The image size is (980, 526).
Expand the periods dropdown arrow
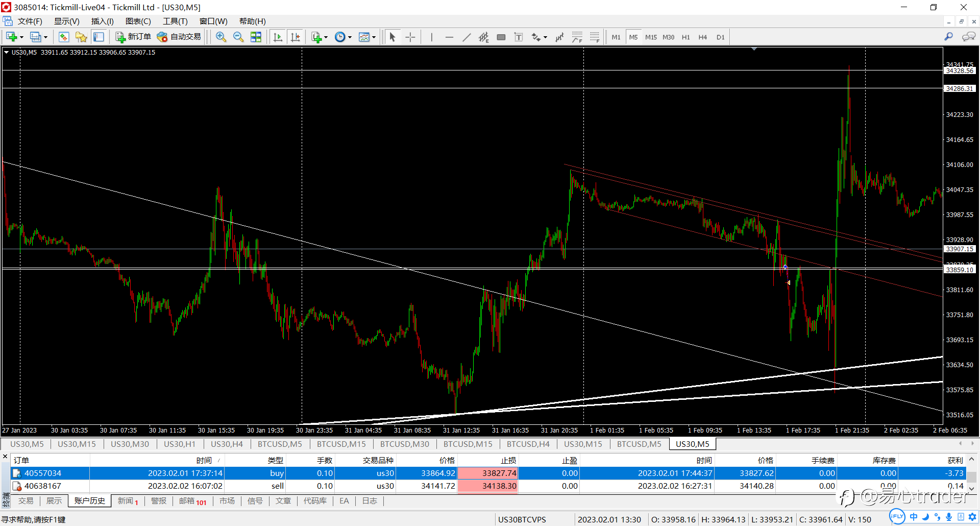coord(350,37)
